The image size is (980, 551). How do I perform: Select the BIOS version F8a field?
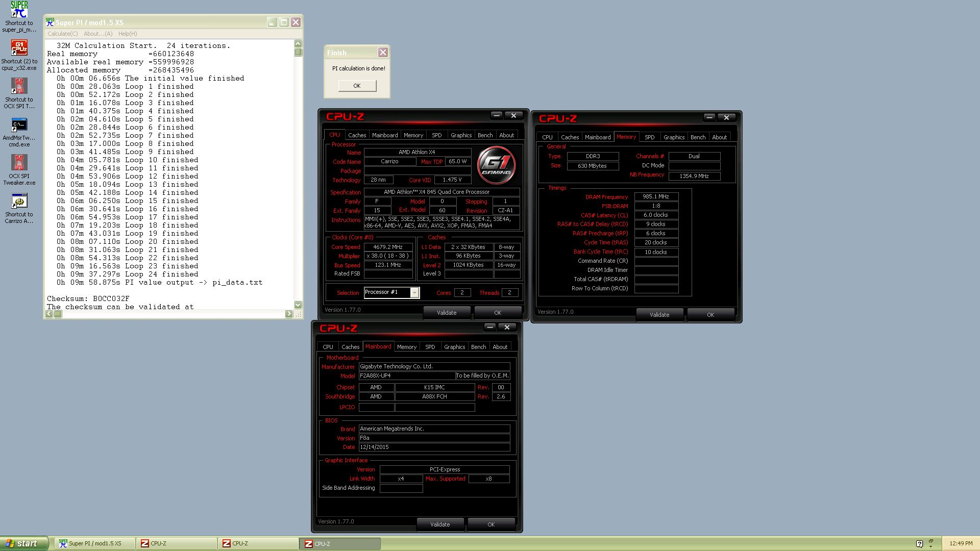coord(434,438)
